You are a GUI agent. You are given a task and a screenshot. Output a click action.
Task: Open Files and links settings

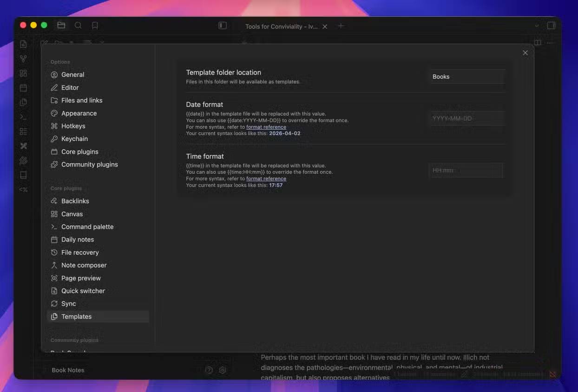(98, 100)
